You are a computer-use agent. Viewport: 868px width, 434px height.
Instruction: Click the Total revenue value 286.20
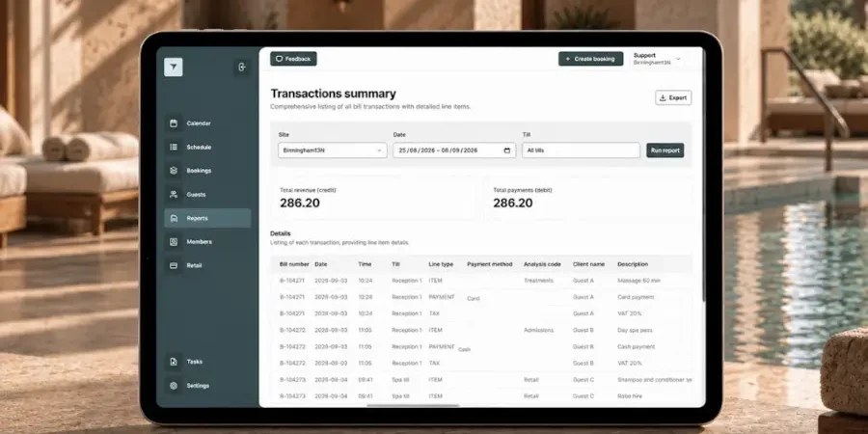click(x=300, y=203)
